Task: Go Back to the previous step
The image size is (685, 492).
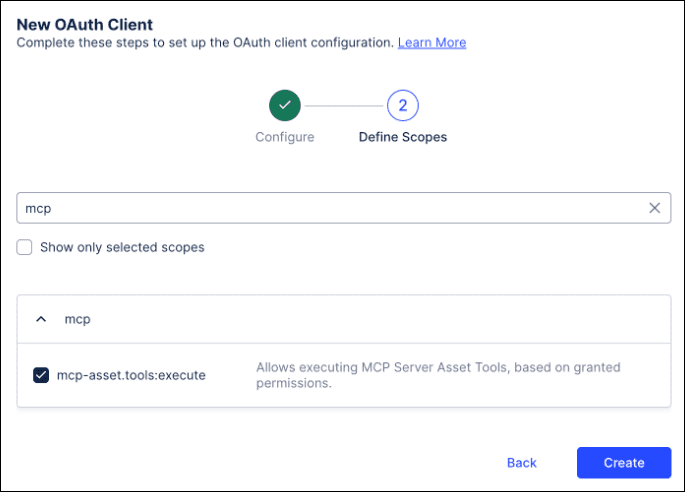Action: [522, 463]
